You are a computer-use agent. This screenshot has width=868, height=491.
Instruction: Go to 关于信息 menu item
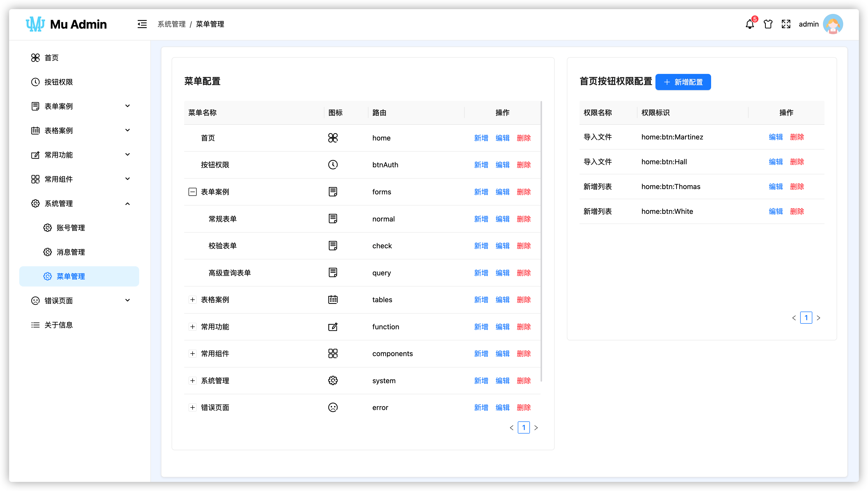click(x=59, y=325)
